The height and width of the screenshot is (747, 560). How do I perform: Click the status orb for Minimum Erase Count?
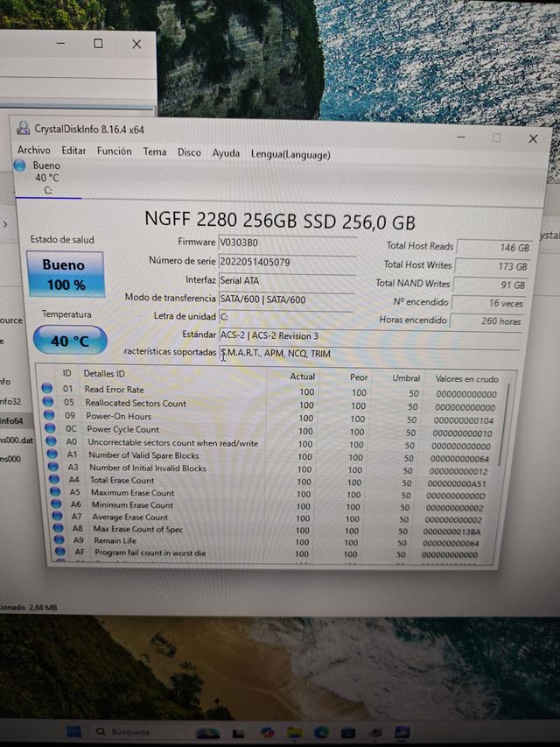[56, 504]
